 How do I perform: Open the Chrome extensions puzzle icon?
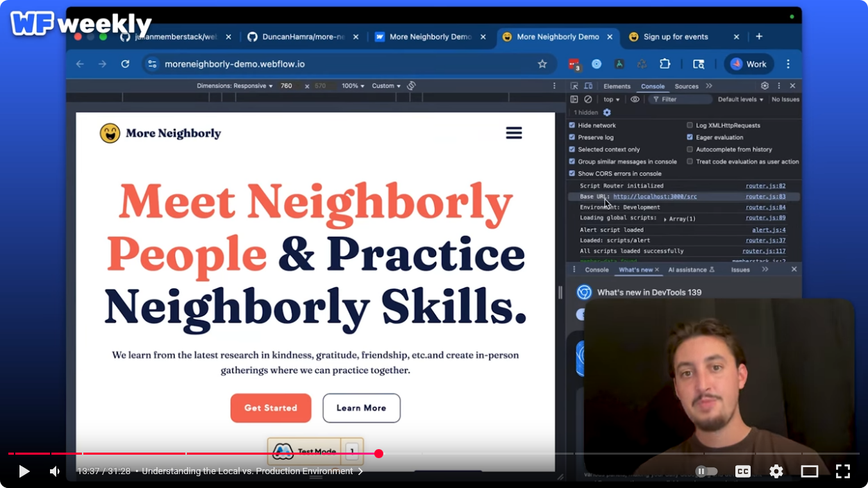click(665, 64)
